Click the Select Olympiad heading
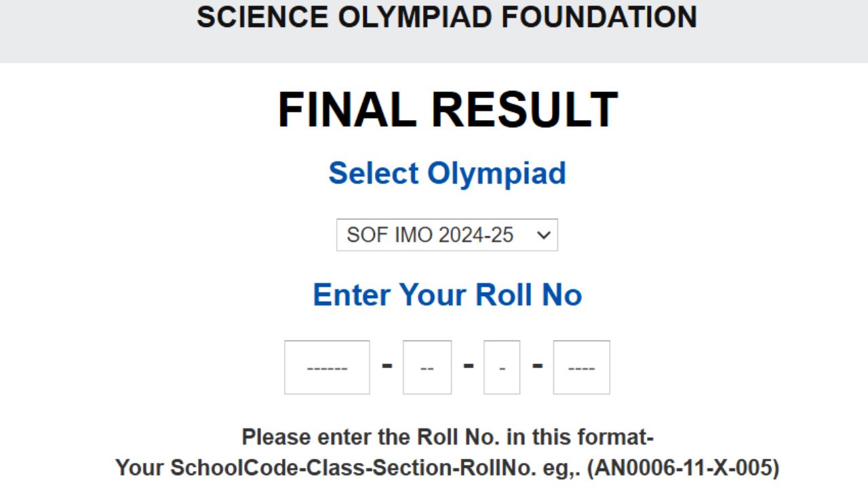868x488 pixels. [447, 173]
